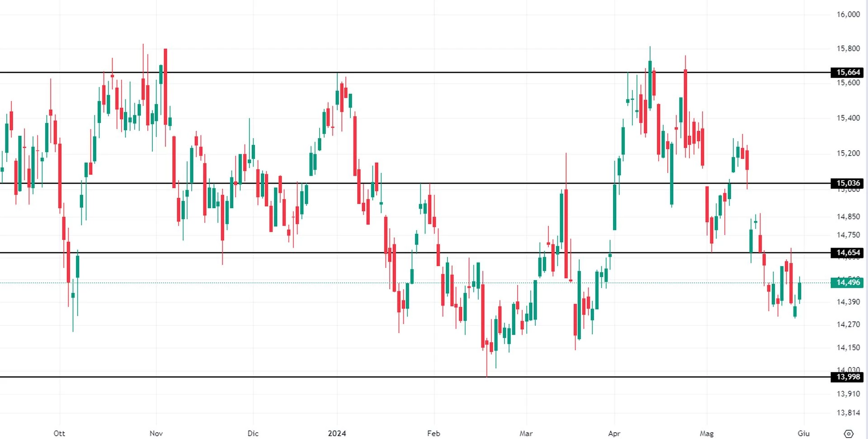Open chart settings gear icon
This screenshot has width=868, height=439.
pyautogui.click(x=849, y=434)
